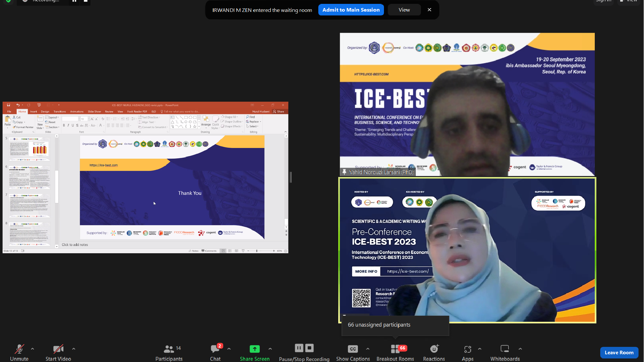Save icon in PowerPoint quick access toolbar

point(9,105)
